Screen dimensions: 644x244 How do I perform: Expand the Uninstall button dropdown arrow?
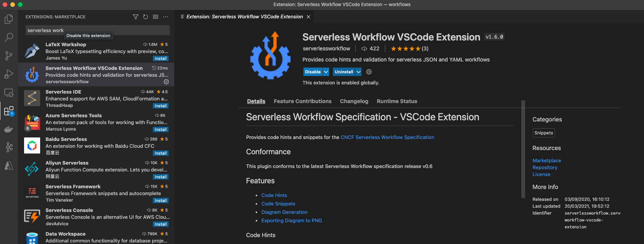(358, 72)
